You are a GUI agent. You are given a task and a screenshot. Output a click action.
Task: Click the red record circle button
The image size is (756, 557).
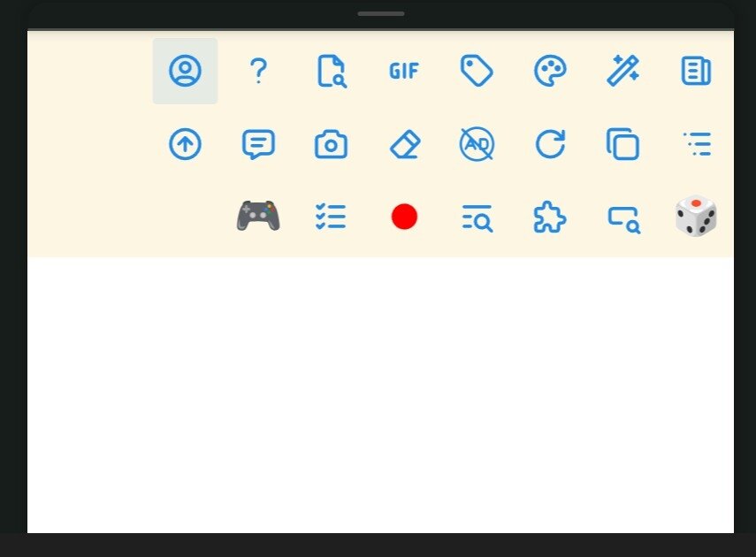pos(404,217)
